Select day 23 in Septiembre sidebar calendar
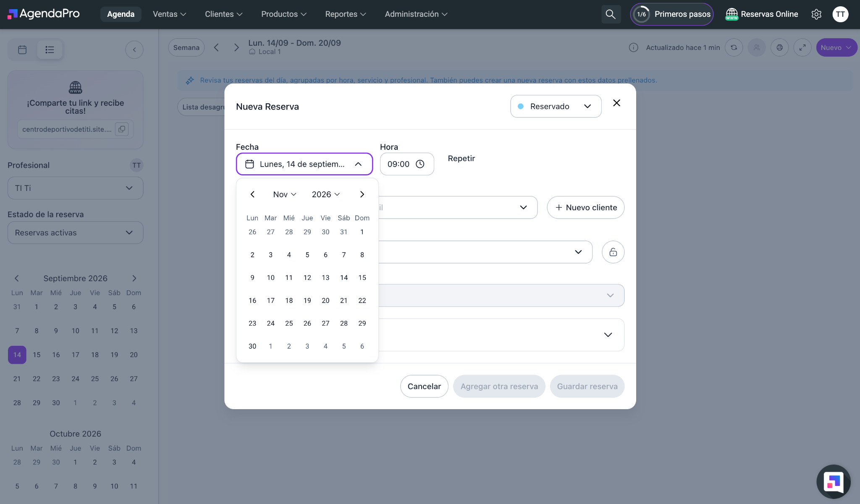Screen dimensions: 860x504 [x=56, y=379]
